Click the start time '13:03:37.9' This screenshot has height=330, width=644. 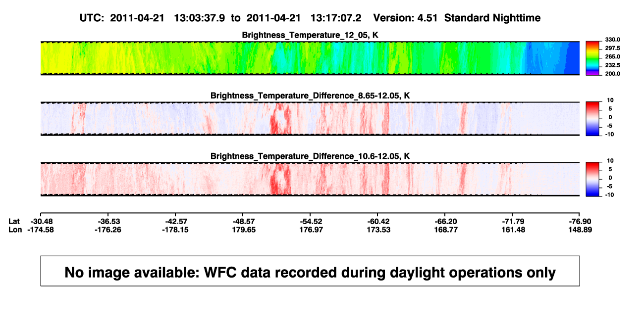pos(200,18)
